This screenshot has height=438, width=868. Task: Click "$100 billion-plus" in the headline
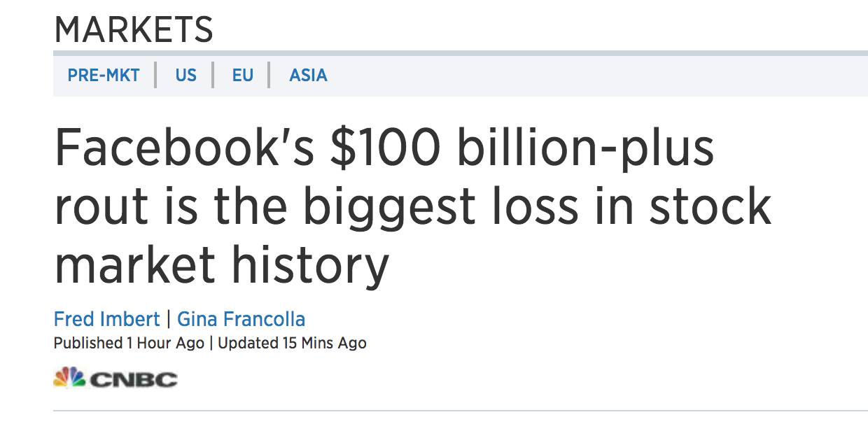tap(521, 149)
